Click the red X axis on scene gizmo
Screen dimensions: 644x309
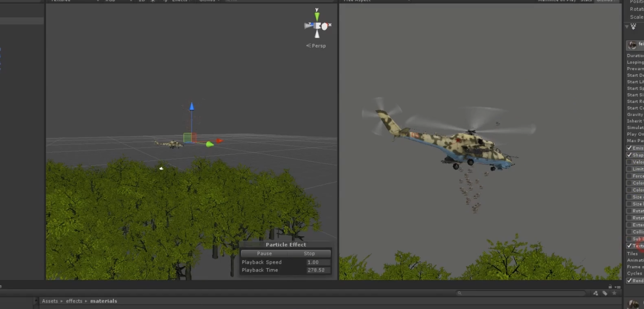coord(329,25)
